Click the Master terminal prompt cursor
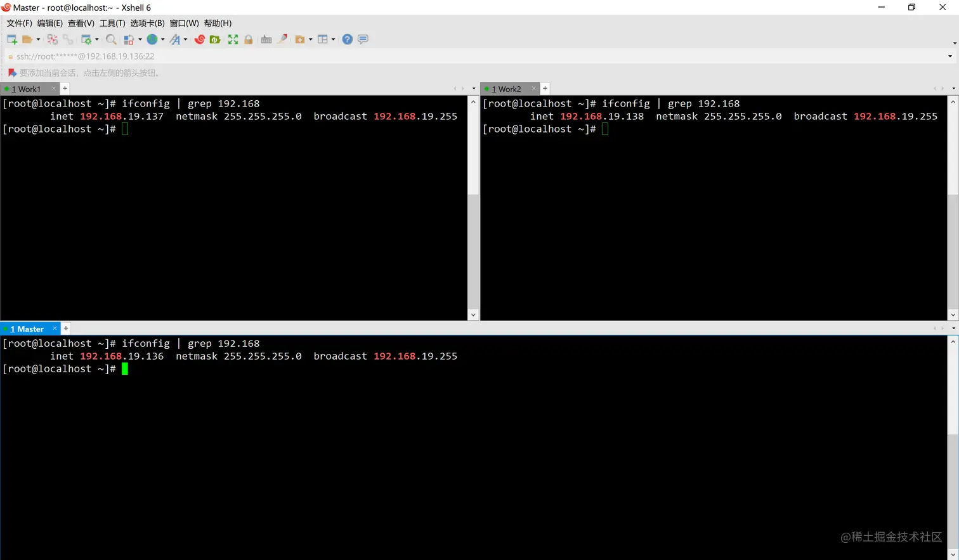The height and width of the screenshot is (560, 959). pos(125,368)
